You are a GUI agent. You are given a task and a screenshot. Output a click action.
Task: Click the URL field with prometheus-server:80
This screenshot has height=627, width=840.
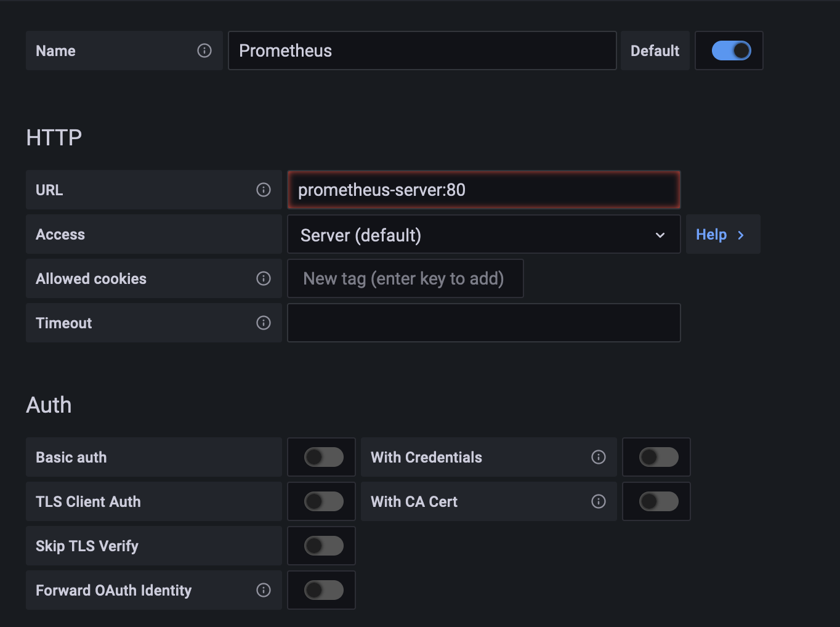click(x=484, y=190)
